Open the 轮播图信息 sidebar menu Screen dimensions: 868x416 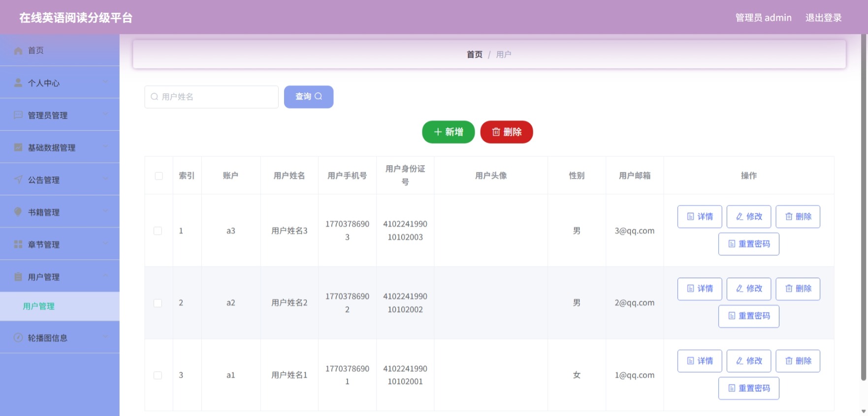click(x=60, y=338)
